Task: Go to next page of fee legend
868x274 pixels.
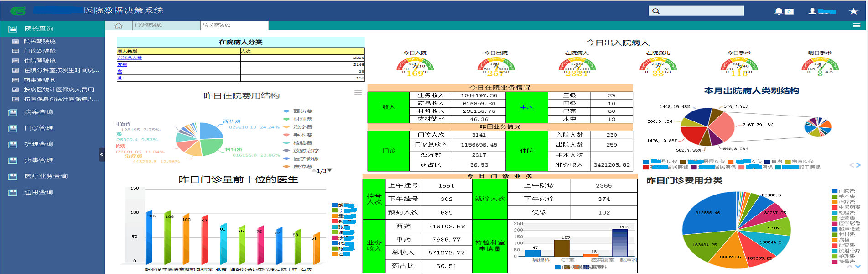Action: click(330, 170)
